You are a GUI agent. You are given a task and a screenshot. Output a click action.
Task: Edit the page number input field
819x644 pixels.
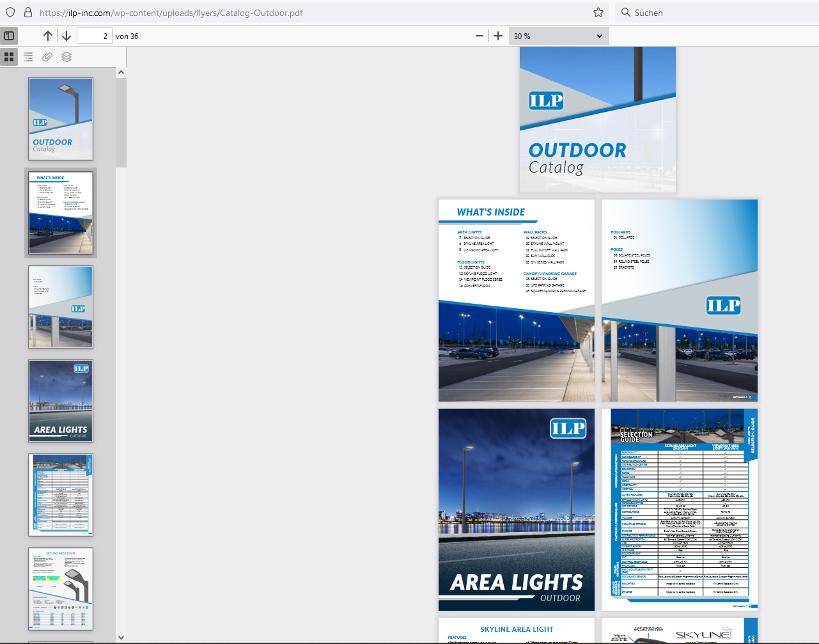(x=94, y=36)
